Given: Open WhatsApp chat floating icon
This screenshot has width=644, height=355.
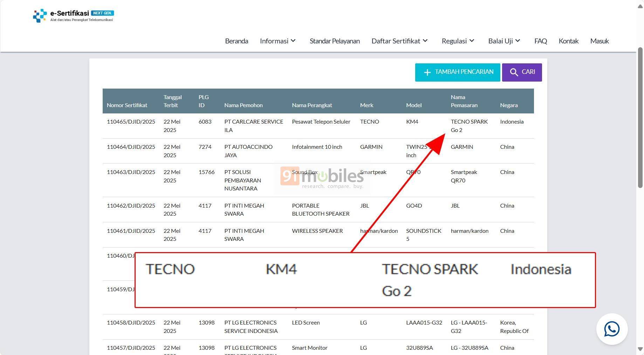Looking at the screenshot, I should click(612, 329).
